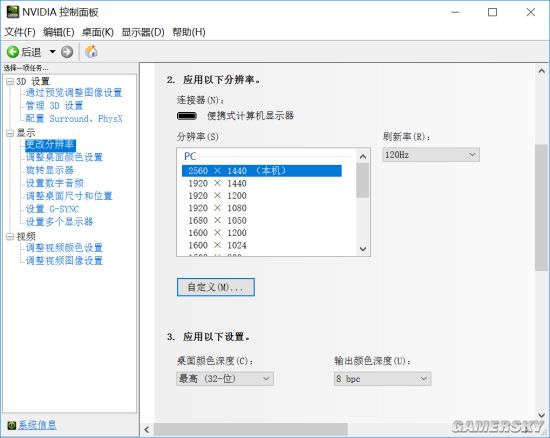
Task: Select resolution 1920 × 1200
Action: click(x=217, y=196)
